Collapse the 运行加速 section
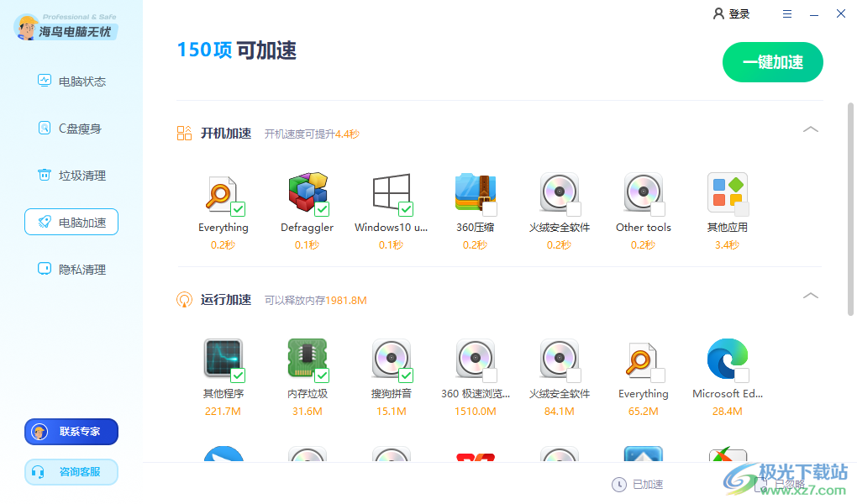Image resolution: width=857 pixels, height=504 pixels. [810, 296]
